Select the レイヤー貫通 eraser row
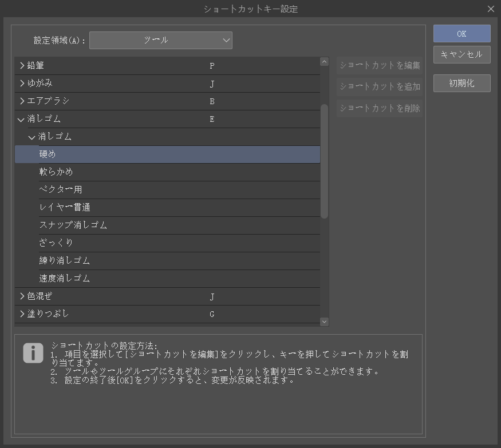The height and width of the screenshot is (448, 501). (x=167, y=208)
